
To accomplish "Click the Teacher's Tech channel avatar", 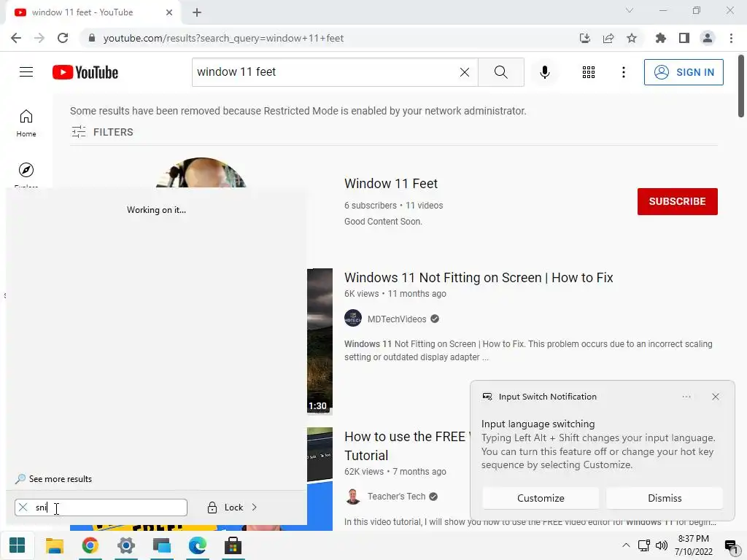I will pyautogui.click(x=353, y=496).
